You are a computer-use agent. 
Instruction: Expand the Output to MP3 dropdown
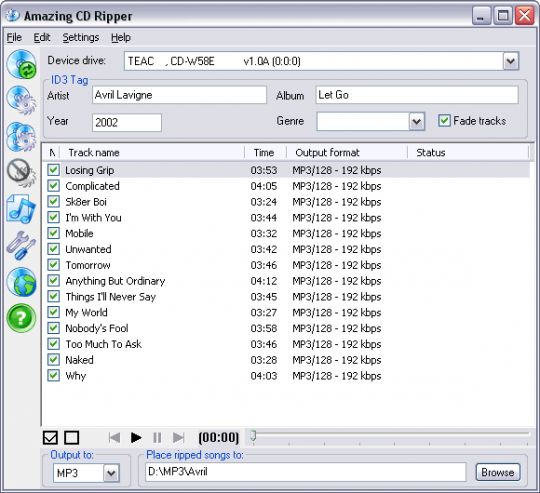coord(111,473)
